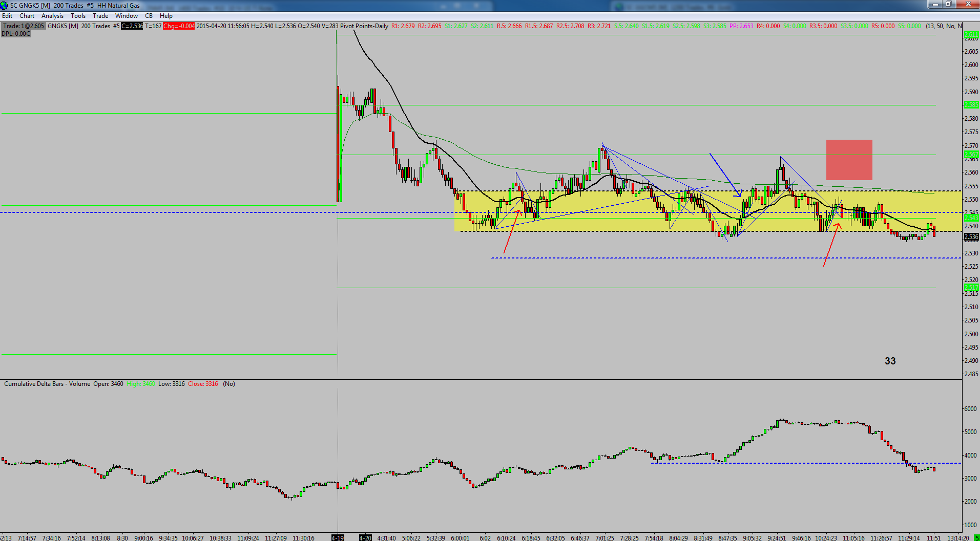Open the Analysis menu
This screenshot has width=980, height=541.
53,16
